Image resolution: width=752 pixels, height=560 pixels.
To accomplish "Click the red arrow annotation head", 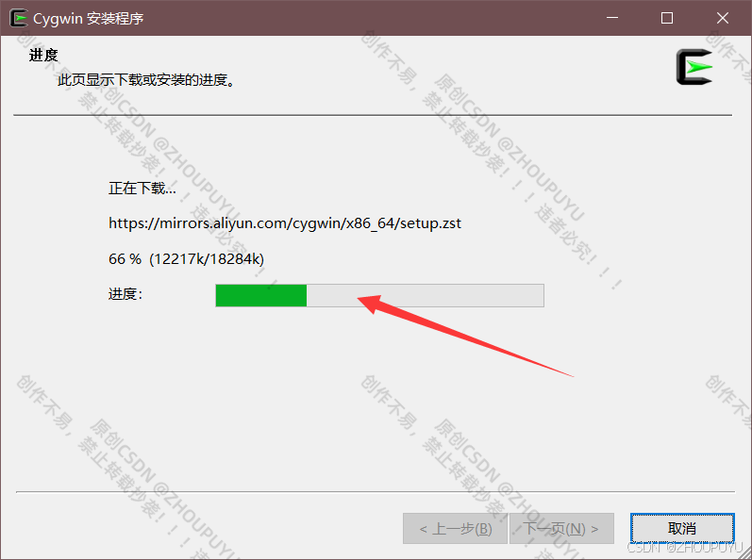I will click(x=370, y=303).
